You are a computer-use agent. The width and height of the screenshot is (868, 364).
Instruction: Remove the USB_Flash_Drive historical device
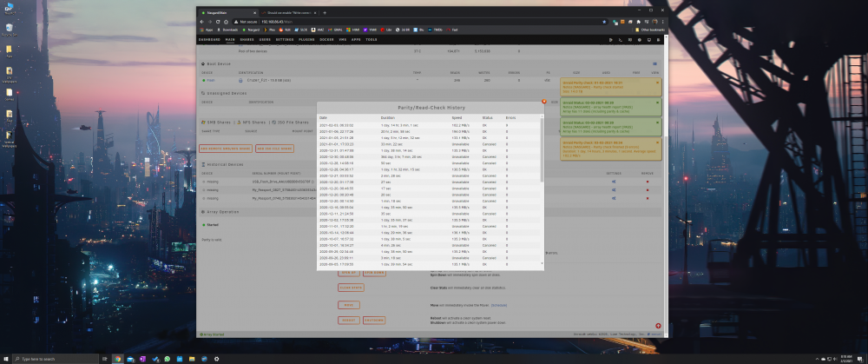648,182
